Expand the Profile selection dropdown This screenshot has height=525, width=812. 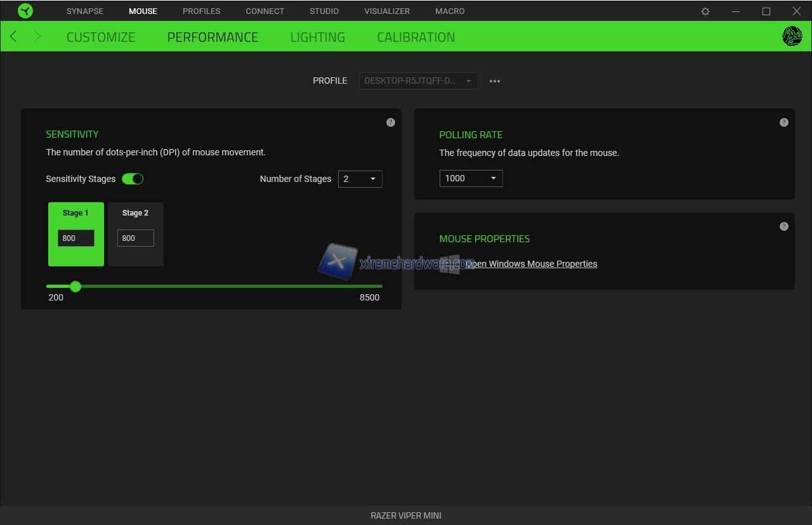pyautogui.click(x=418, y=81)
